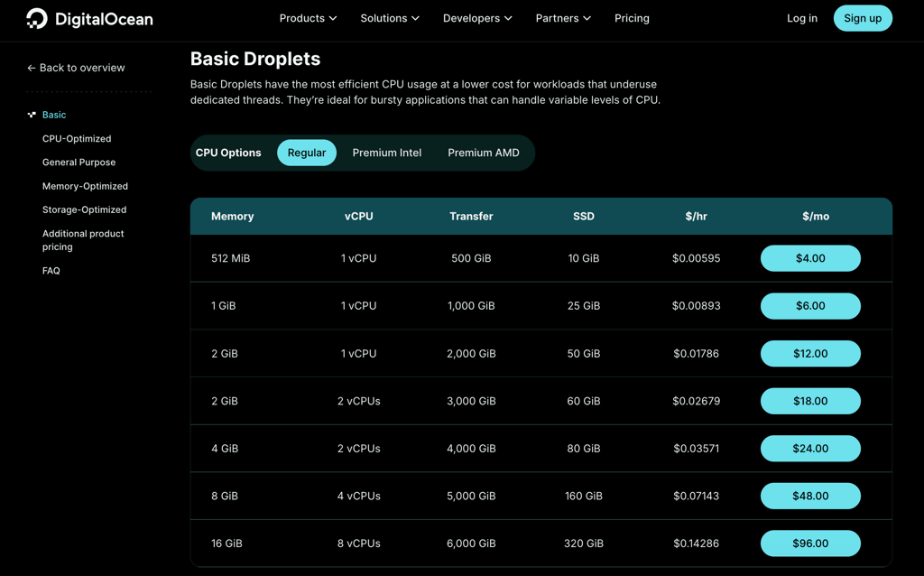This screenshot has width=924, height=576.
Task: Jump to FAQ section in sidebar
Action: [51, 271]
